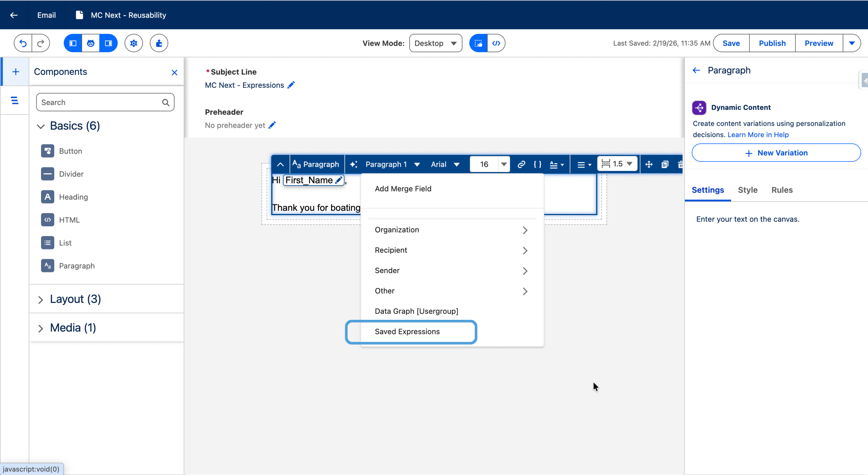Insert a link from paragraph toolbar
The height and width of the screenshot is (475, 868).
[x=521, y=164]
